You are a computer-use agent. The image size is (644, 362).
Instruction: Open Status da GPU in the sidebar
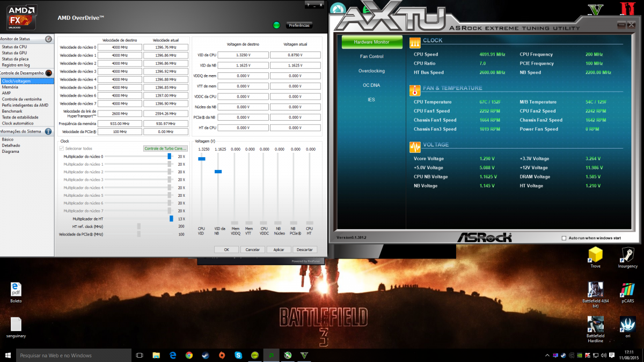click(14, 53)
